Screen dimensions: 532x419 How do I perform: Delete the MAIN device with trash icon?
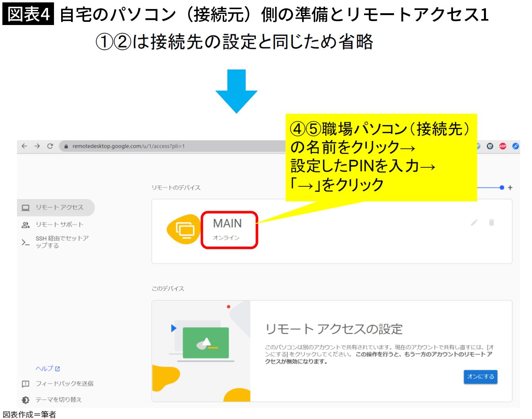pyautogui.click(x=492, y=222)
